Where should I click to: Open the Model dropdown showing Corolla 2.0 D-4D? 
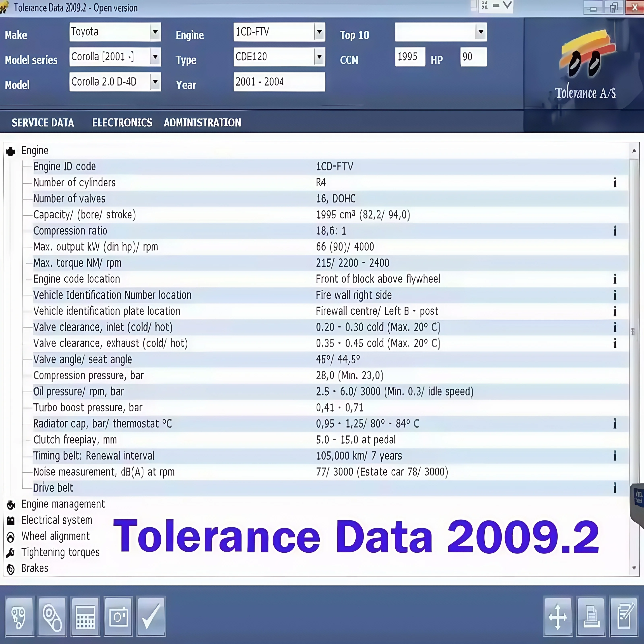tap(155, 82)
